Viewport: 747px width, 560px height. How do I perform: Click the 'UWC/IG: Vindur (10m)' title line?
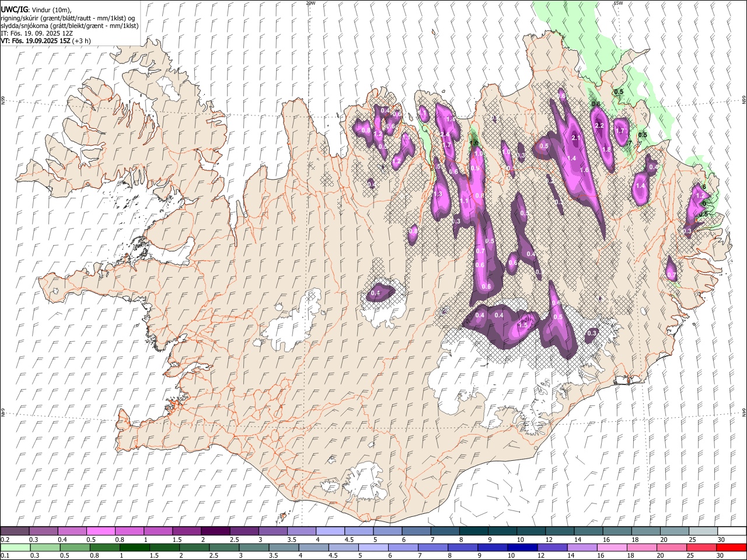[x=36, y=9]
